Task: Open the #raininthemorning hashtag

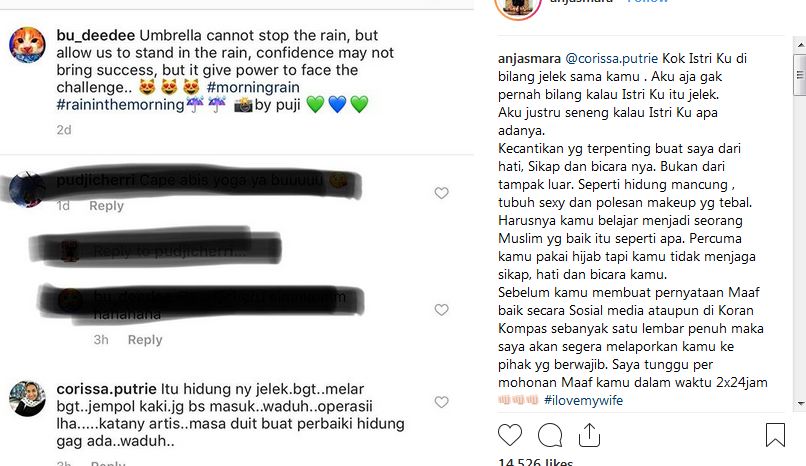Action: pyautogui.click(x=120, y=105)
